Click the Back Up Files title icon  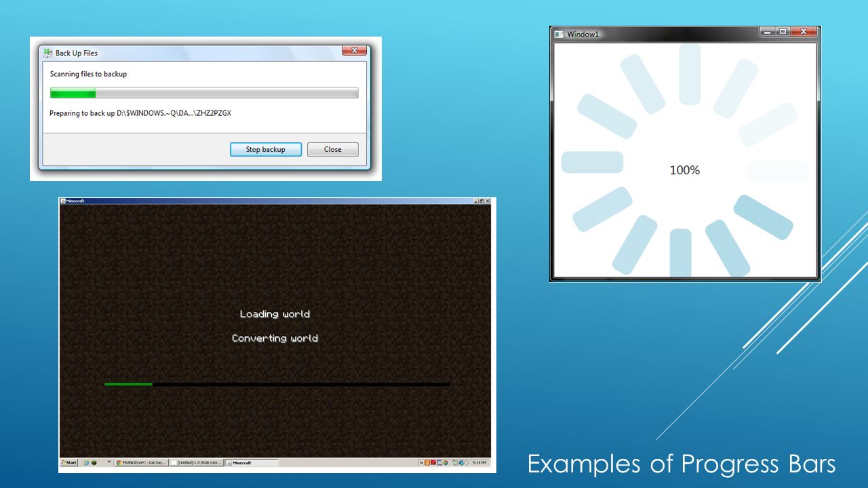click(x=47, y=53)
